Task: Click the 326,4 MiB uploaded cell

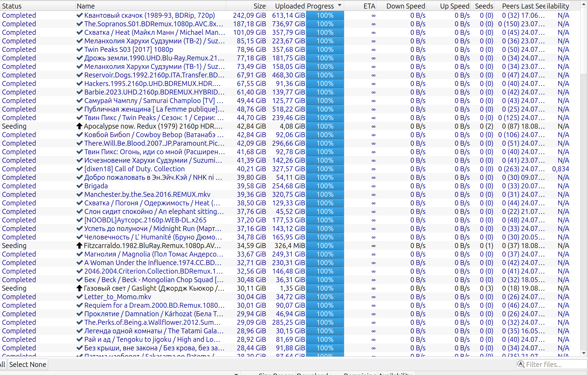Action: click(290, 245)
